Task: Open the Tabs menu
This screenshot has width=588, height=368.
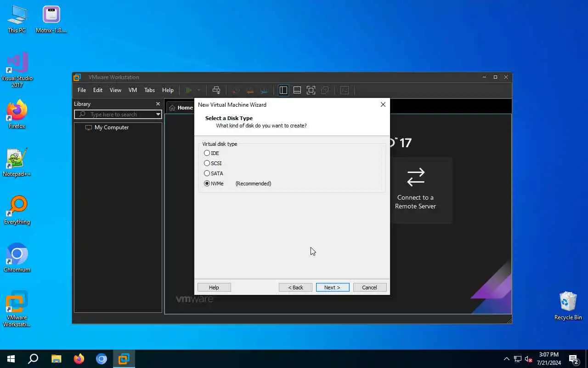Action: click(150, 90)
